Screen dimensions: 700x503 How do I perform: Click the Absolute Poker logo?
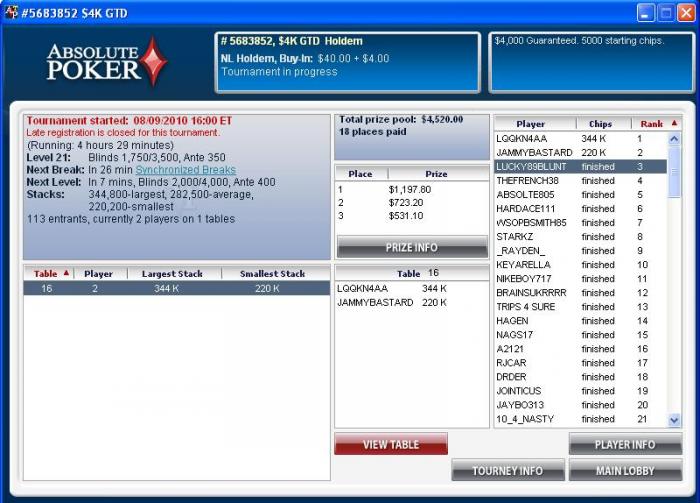pyautogui.click(x=107, y=62)
